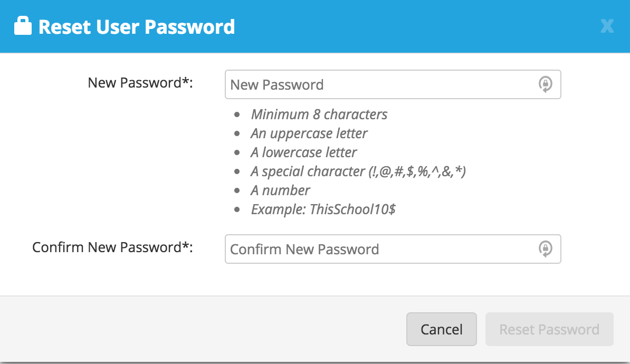The height and width of the screenshot is (364, 630).
Task: Click the 'A number' requirement
Action: point(280,190)
